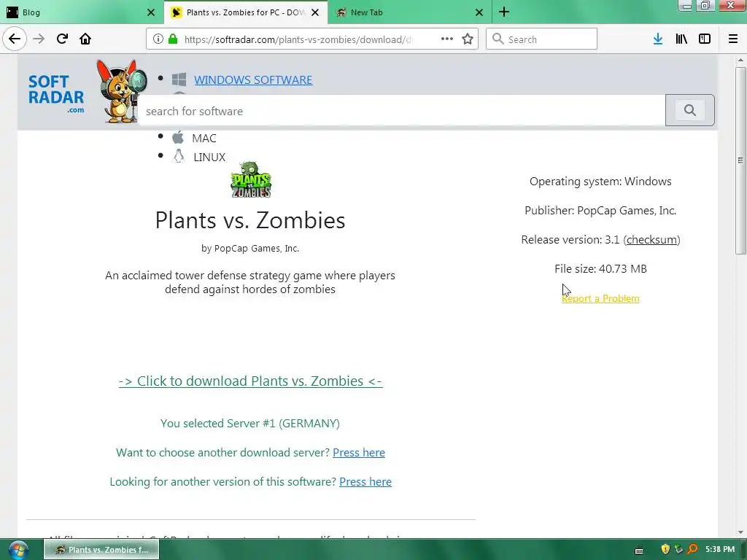The width and height of the screenshot is (747, 560).
Task: Click the SoftRadar logo
Action: pos(56,93)
